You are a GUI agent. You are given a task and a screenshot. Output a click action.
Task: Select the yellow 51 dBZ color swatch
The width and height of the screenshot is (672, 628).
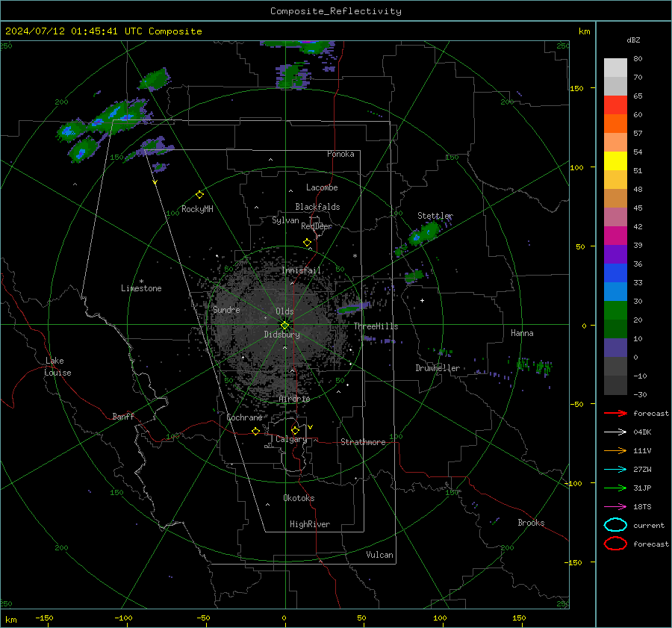coord(615,161)
